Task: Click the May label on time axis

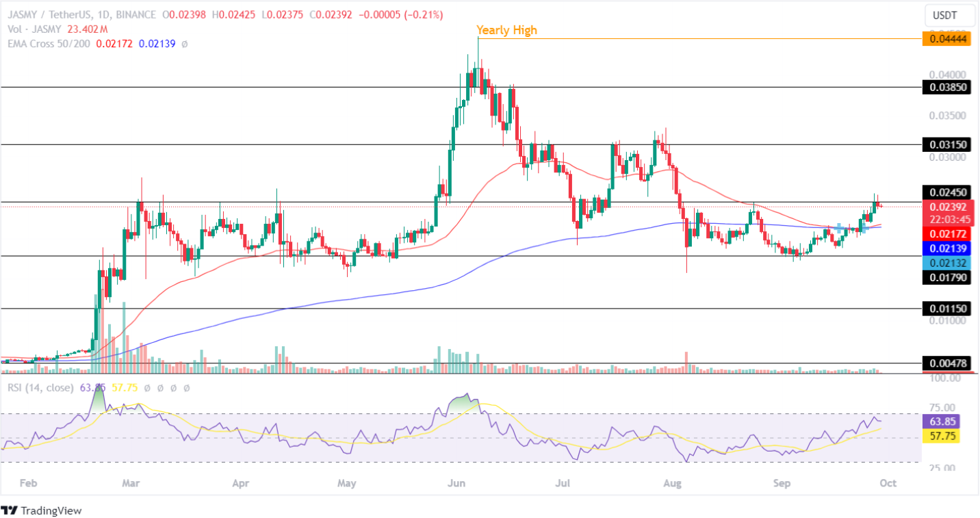Action: tap(348, 483)
